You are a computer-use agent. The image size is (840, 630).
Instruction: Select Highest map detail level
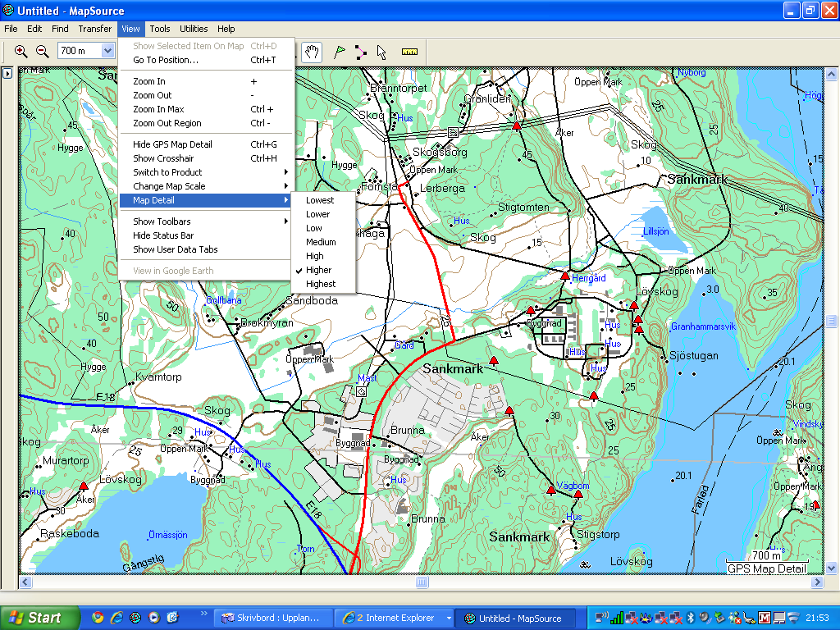coord(323,283)
